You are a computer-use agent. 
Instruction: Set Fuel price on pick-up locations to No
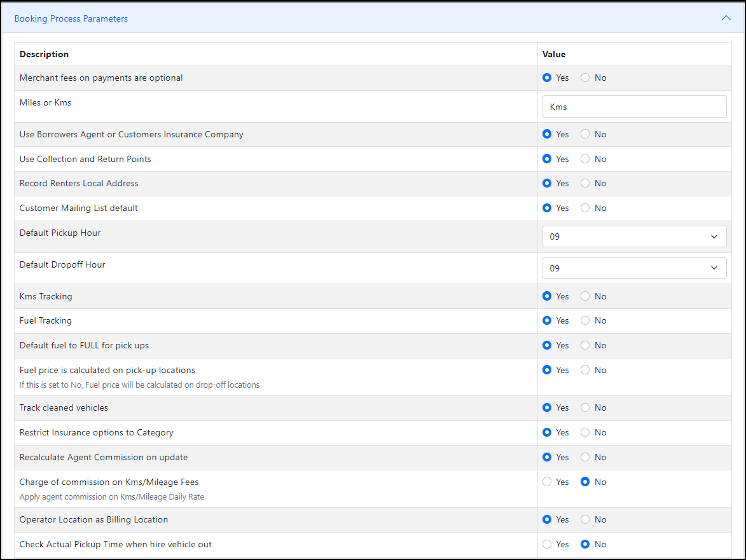(x=585, y=370)
